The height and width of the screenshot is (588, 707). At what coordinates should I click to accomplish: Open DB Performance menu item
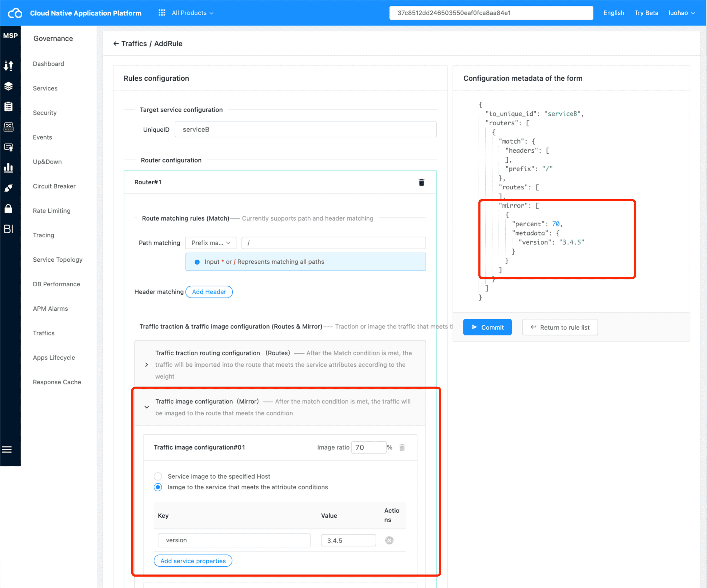pyautogui.click(x=56, y=284)
